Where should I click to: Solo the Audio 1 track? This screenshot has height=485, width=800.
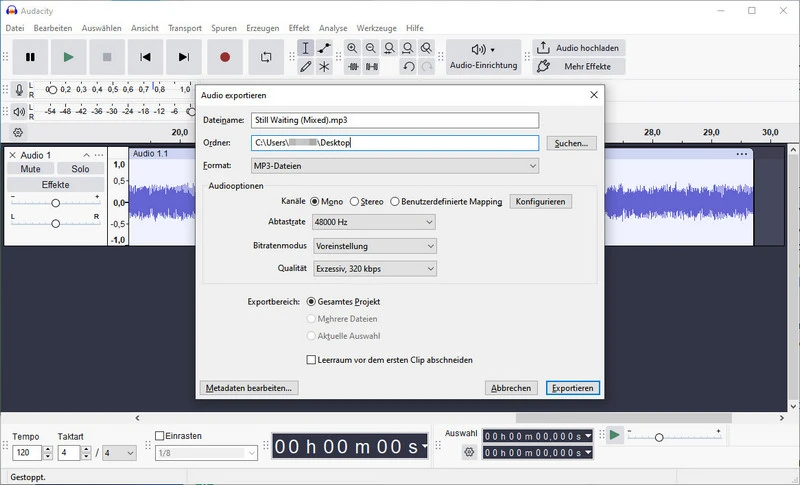tap(80, 169)
